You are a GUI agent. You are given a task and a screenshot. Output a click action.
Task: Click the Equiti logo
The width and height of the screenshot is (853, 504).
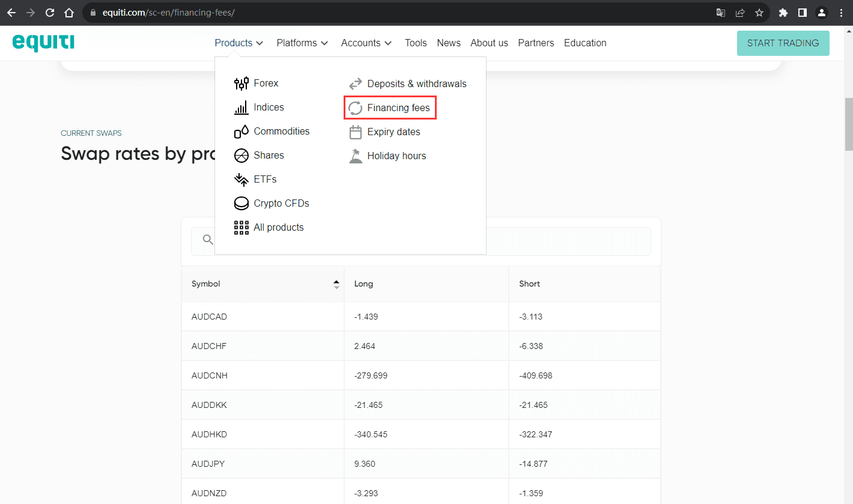coord(43,43)
